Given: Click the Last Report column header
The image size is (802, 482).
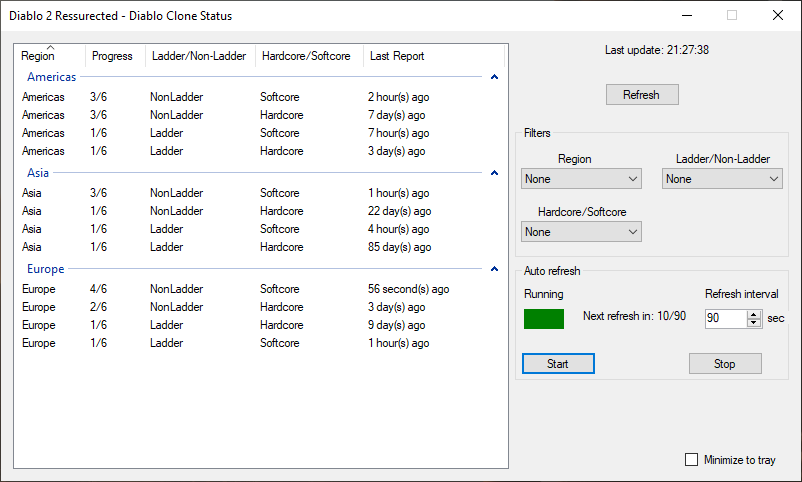Looking at the screenshot, I should point(397,56).
